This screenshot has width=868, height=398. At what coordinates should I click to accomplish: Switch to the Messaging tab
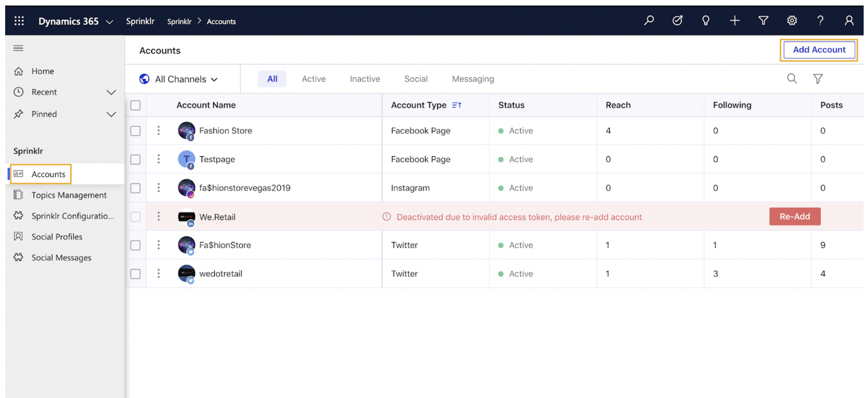(x=473, y=79)
